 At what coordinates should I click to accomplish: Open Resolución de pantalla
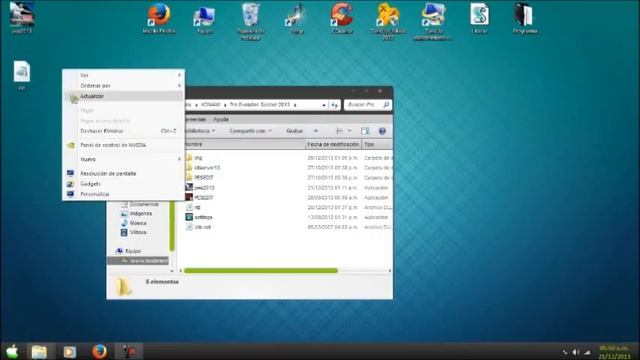[x=123, y=173]
